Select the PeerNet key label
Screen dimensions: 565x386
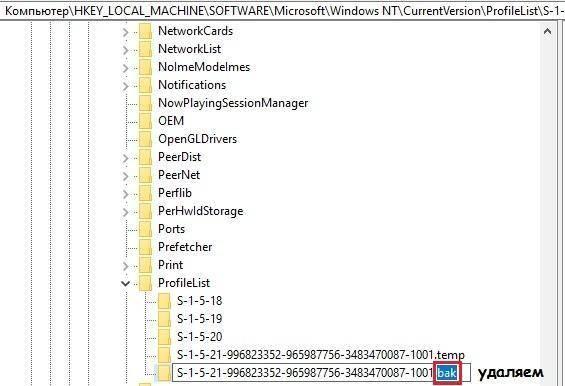(x=179, y=175)
